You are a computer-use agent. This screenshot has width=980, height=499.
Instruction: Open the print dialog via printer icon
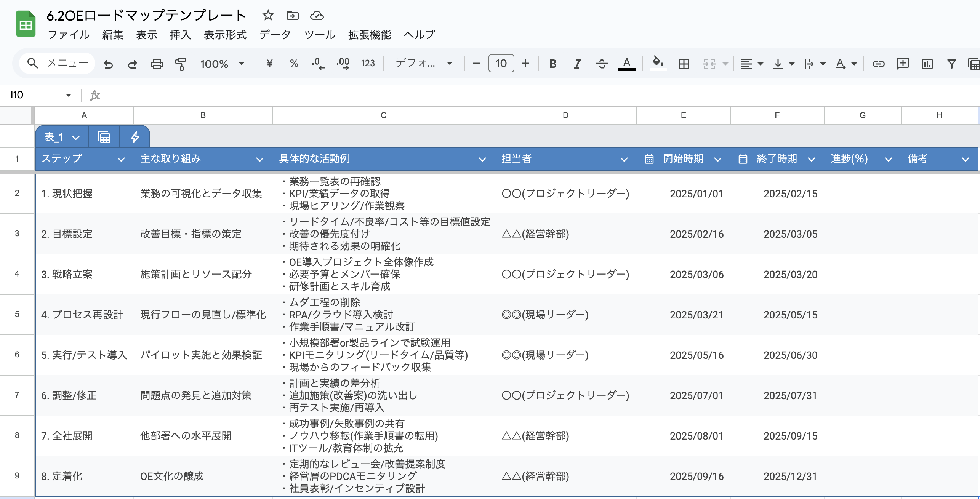coord(157,63)
